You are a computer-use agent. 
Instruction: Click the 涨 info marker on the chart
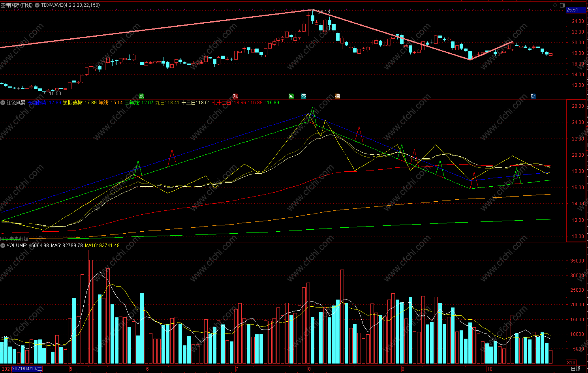tap(235, 96)
